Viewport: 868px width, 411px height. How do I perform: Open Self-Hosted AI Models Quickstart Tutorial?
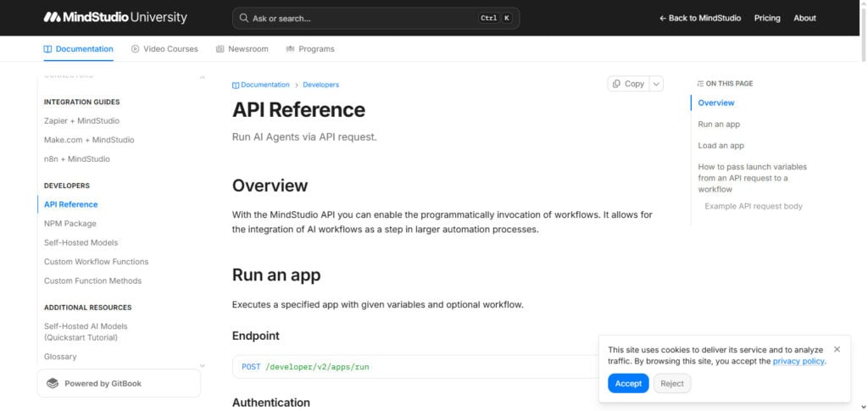pyautogui.click(x=86, y=332)
